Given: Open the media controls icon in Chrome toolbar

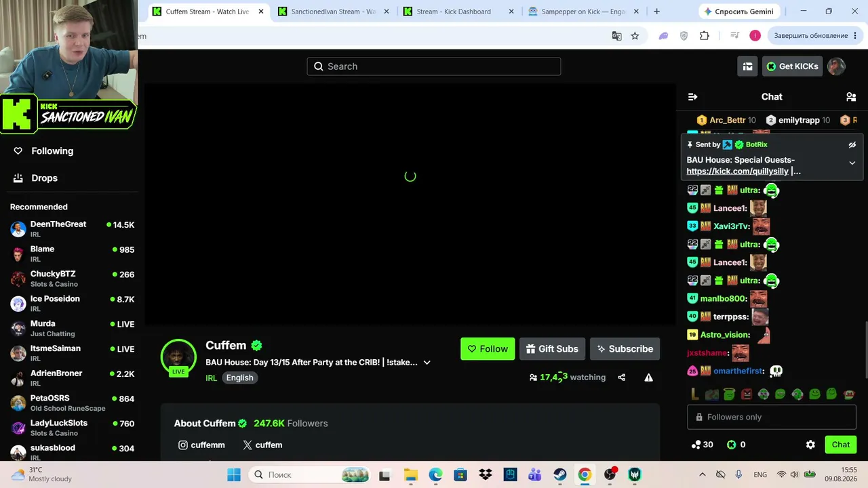Looking at the screenshot, I should (x=734, y=36).
